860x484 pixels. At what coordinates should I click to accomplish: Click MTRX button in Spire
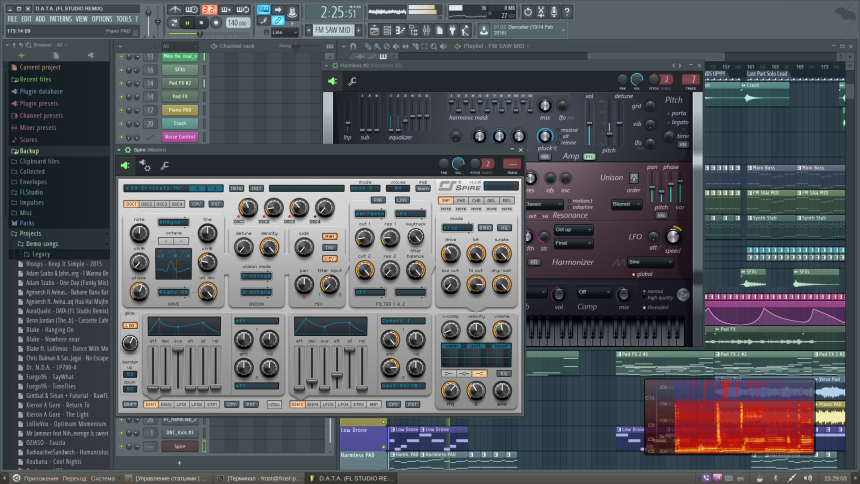coord(274,404)
